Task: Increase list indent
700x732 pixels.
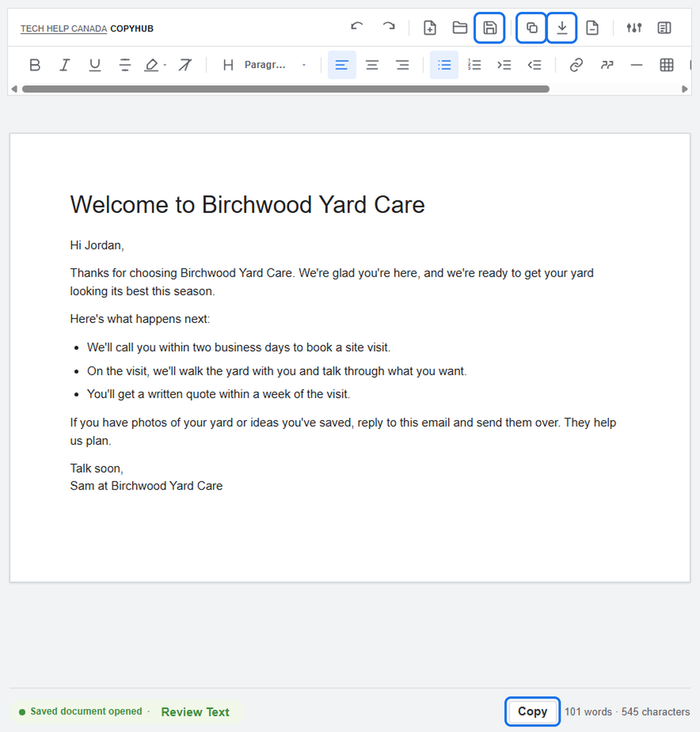Action: pos(504,65)
